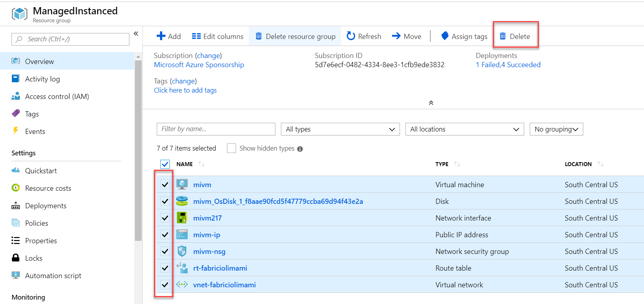This screenshot has height=304, width=644.
Task: Click the Filter by name field
Action: [215, 129]
